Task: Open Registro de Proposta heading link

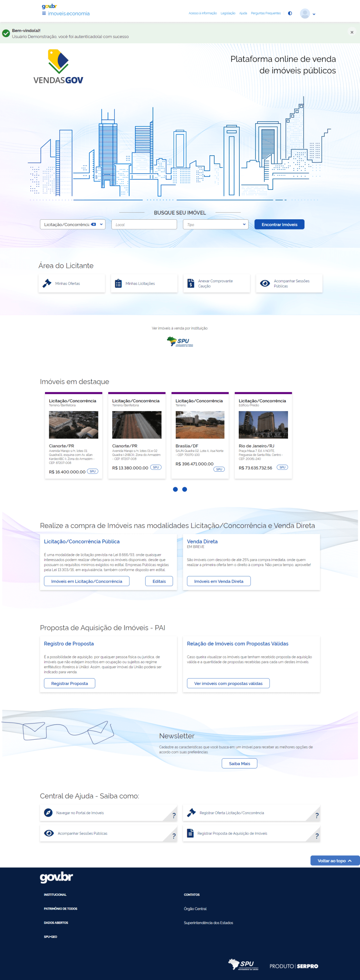Action: 69,643
